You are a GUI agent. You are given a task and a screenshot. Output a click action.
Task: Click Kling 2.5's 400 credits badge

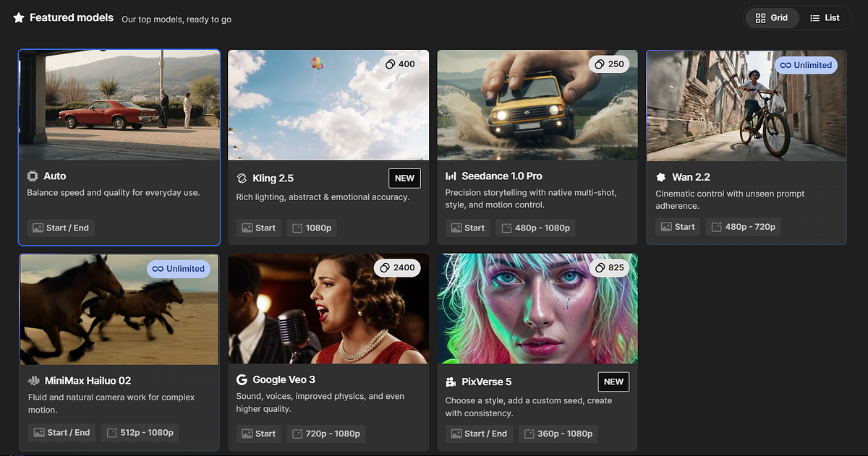pos(400,64)
